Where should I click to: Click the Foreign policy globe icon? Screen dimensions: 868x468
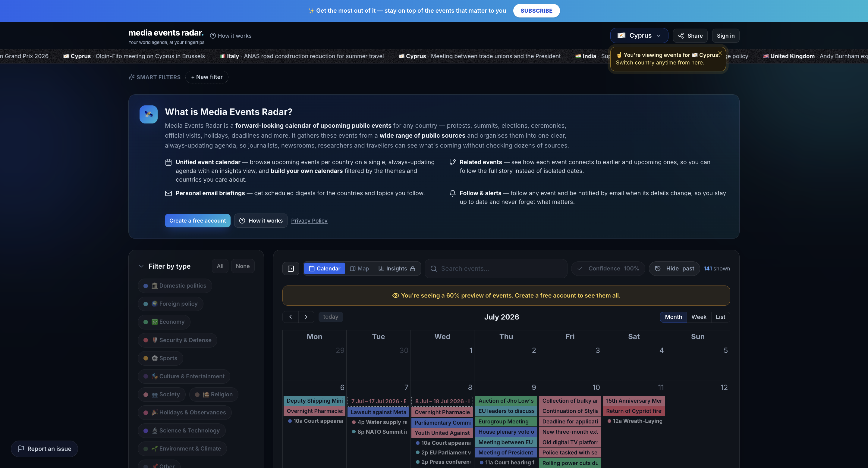pos(154,304)
